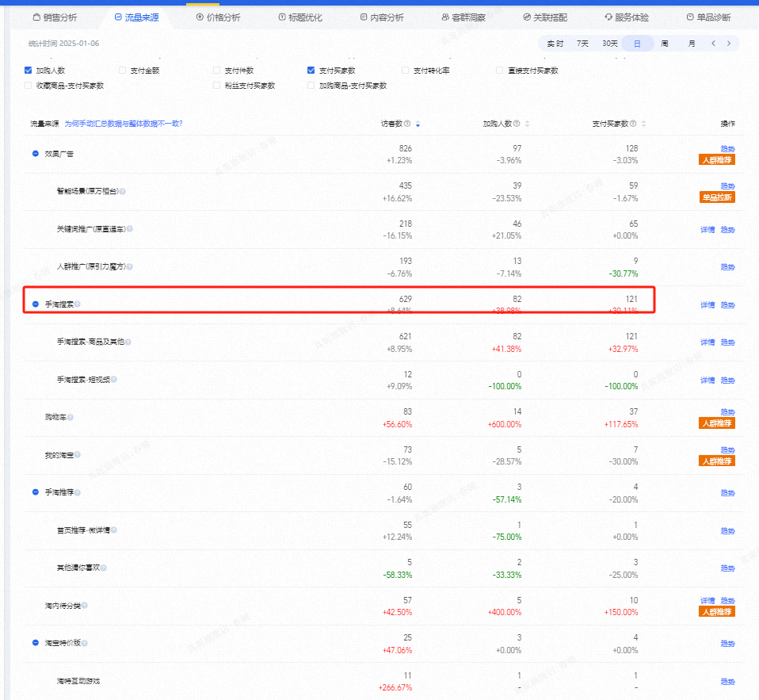Sort table by 加购人数 column arrows
The image size is (759, 700).
[x=527, y=124]
